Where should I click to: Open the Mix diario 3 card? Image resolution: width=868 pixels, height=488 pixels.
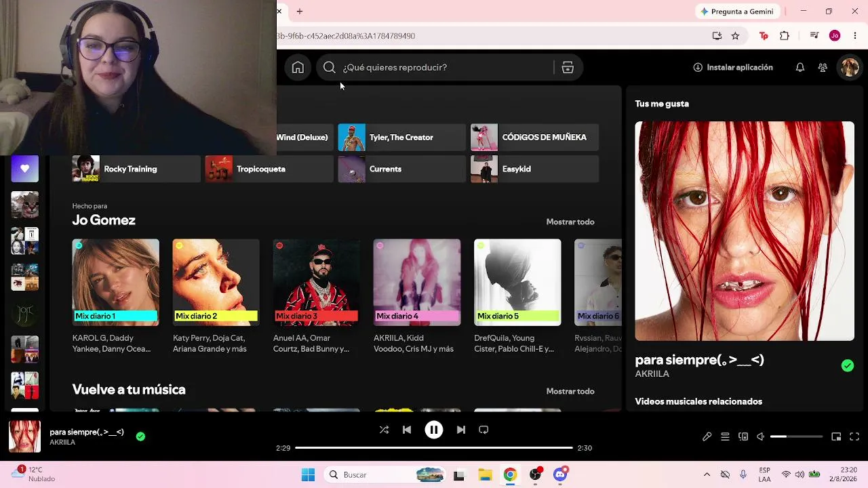coord(317,296)
